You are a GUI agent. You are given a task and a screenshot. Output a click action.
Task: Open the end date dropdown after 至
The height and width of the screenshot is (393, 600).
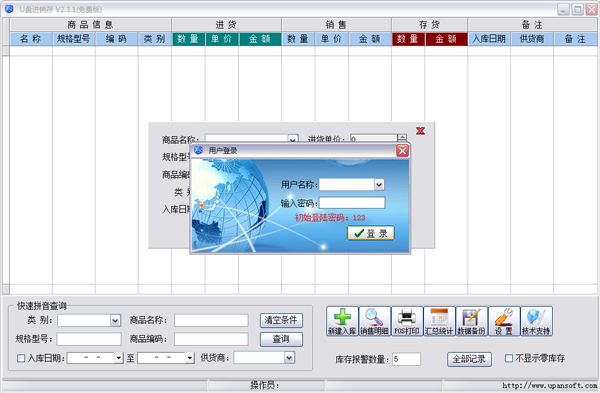(189, 358)
